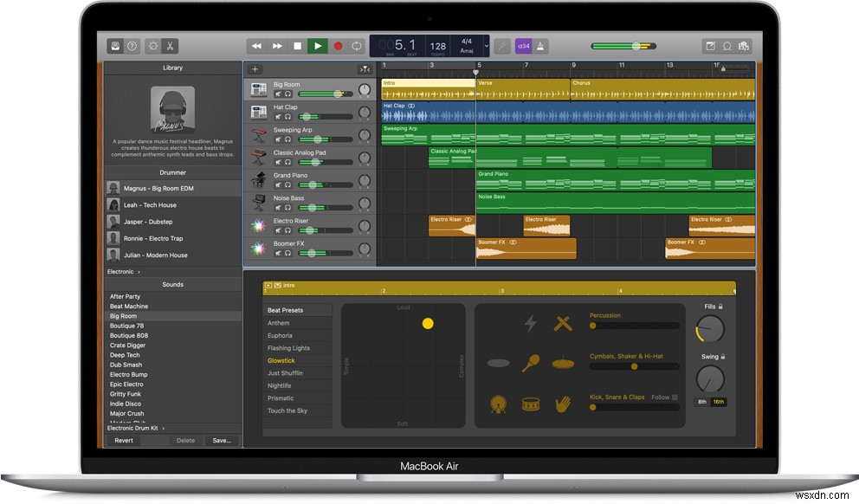Open the Tuner

tap(501, 45)
